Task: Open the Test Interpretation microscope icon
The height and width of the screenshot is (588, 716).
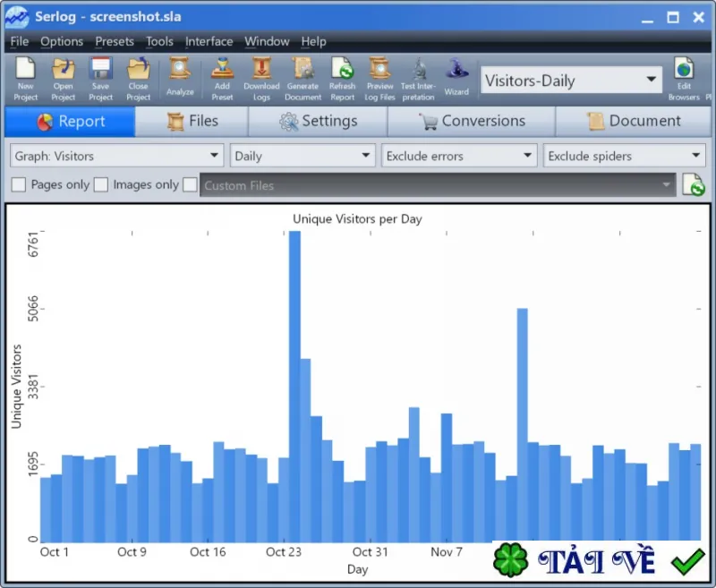Action: [418, 69]
